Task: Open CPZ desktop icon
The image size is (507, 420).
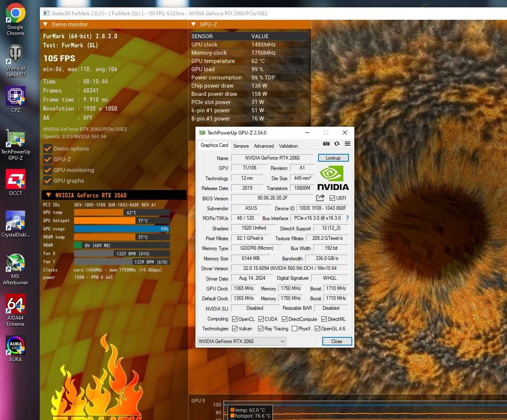Action: tap(16, 99)
